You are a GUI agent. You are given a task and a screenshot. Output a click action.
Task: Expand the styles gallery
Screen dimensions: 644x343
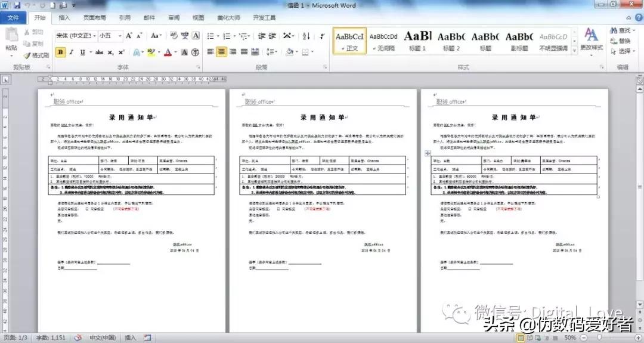coord(575,51)
